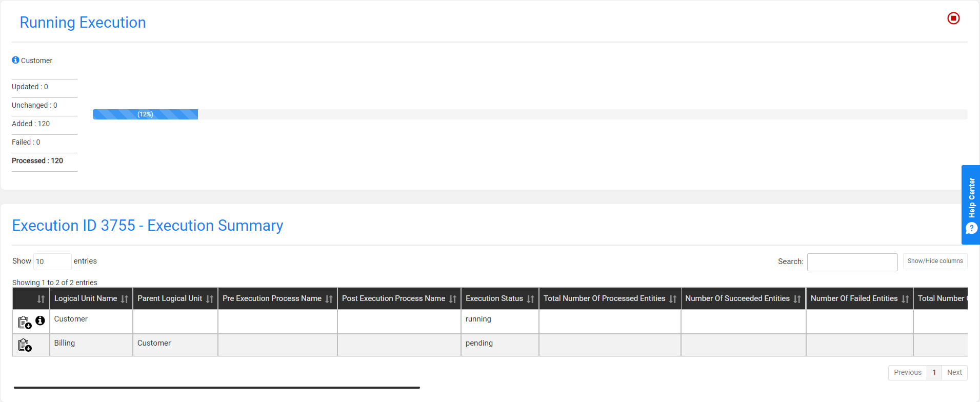This screenshot has height=402, width=980.
Task: Click the info icon beside Customer heading
Action: (x=15, y=60)
